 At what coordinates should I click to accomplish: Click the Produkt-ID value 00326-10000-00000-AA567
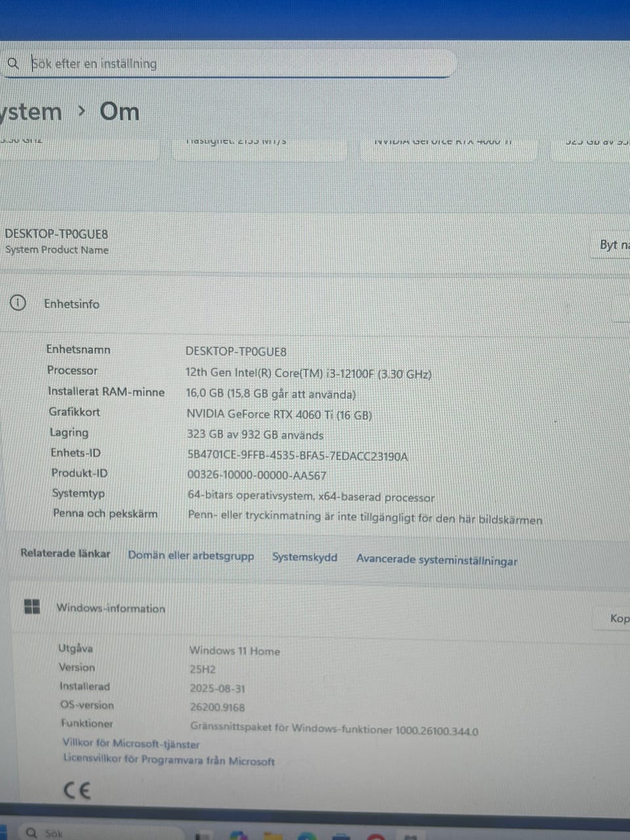[257, 475]
